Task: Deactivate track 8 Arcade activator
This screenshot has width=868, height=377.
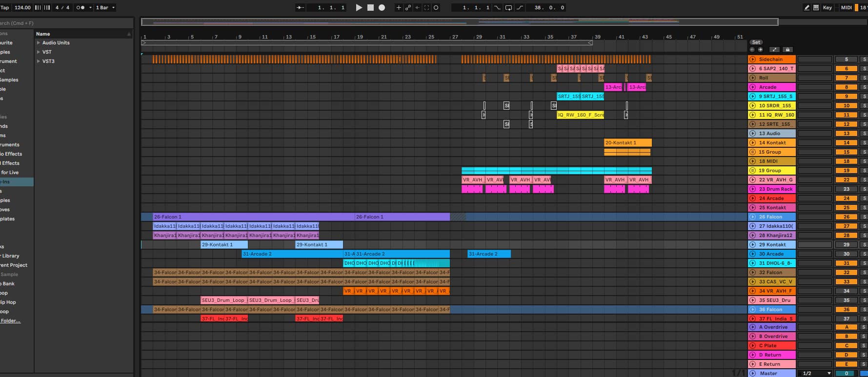Action: pos(846,87)
